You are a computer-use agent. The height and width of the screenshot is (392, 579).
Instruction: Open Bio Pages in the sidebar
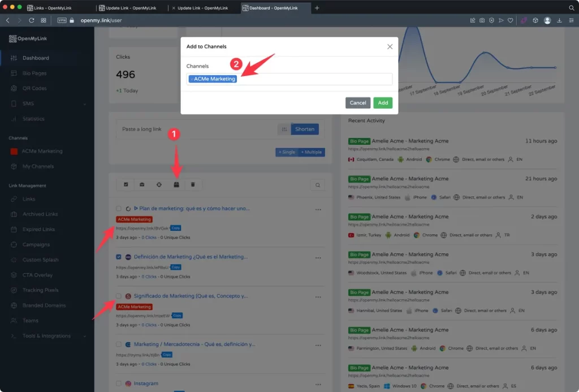pos(34,74)
